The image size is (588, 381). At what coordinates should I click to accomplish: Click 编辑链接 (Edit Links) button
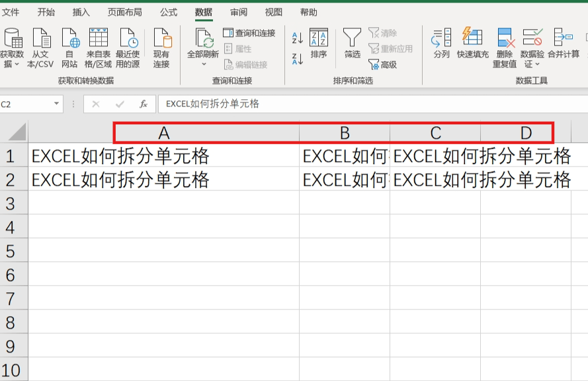[245, 65]
